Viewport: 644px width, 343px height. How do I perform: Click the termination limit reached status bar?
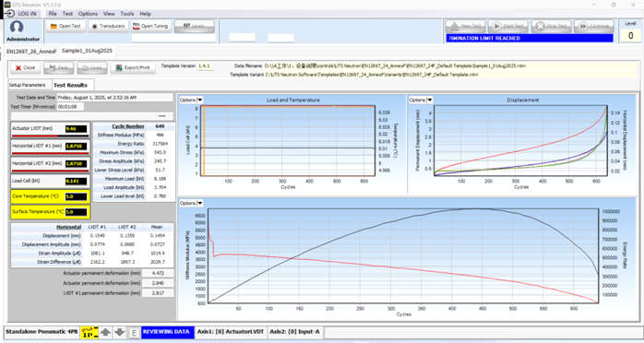coord(530,38)
